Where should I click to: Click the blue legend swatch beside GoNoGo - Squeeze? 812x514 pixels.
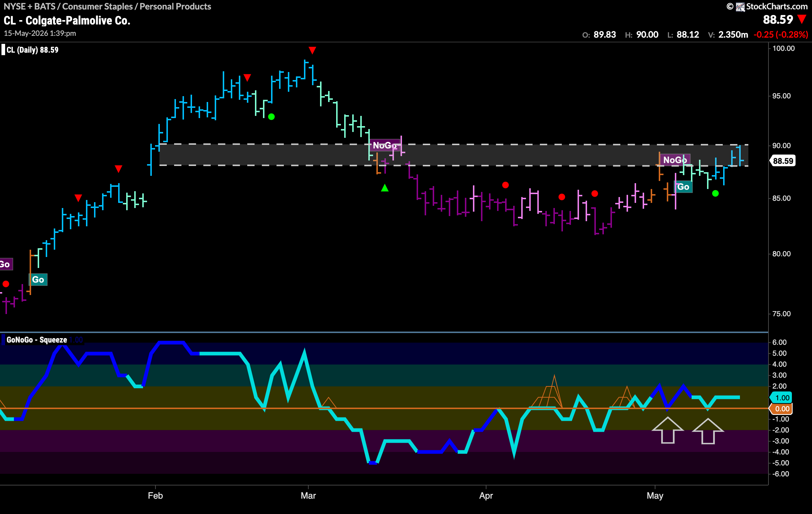(x=3, y=340)
